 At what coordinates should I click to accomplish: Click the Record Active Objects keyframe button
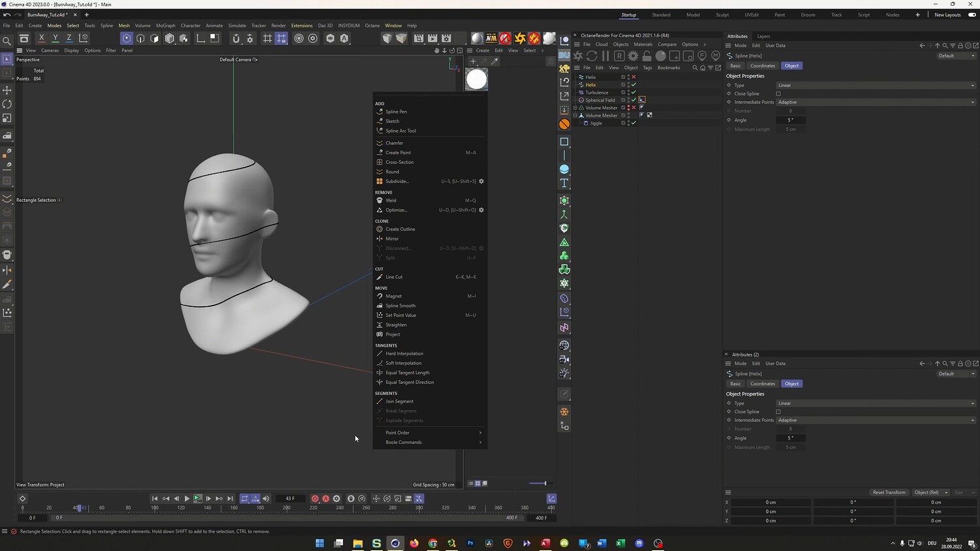315,499
